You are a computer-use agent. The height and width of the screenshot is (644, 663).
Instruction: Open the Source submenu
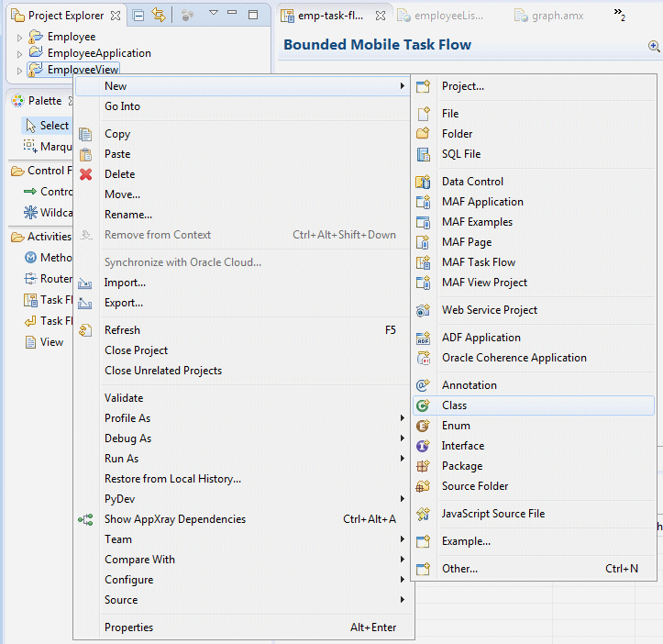[x=244, y=600]
